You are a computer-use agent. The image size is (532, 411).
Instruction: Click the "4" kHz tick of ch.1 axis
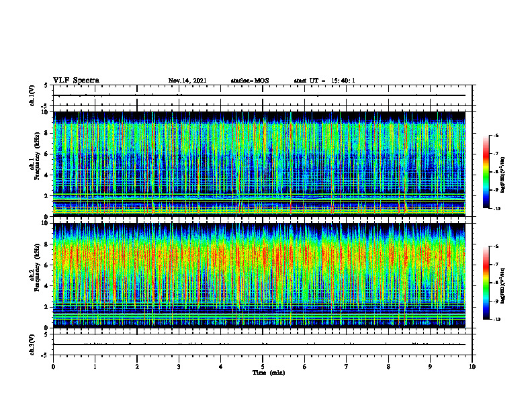click(x=47, y=175)
